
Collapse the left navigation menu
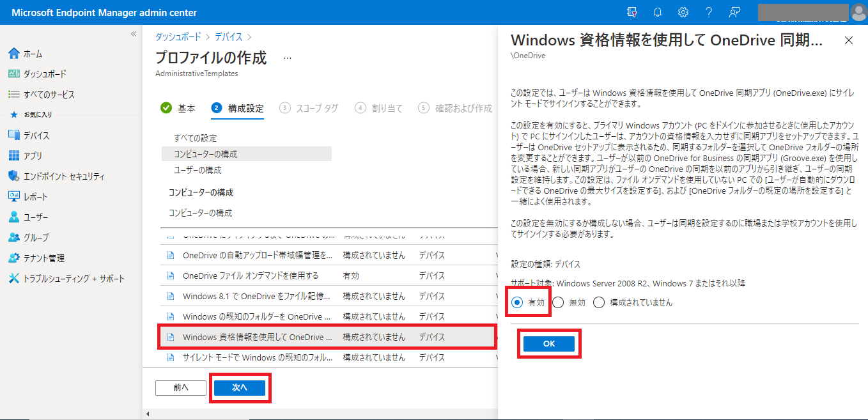134,34
